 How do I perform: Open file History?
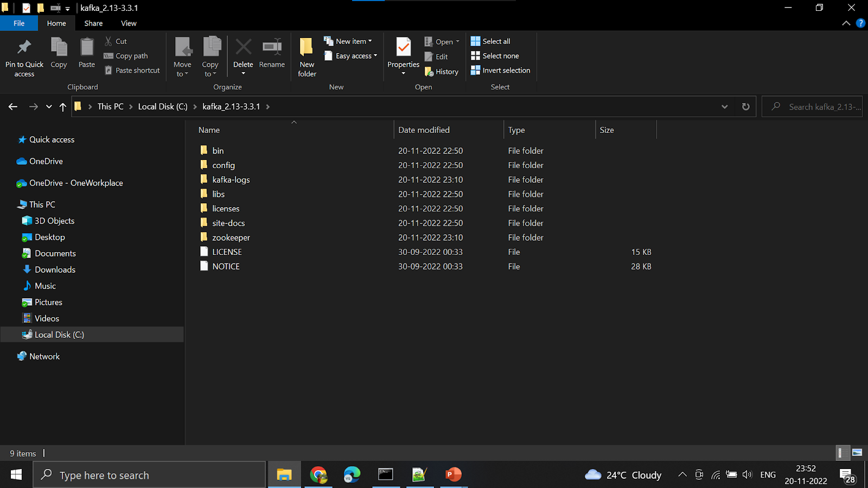(x=442, y=72)
